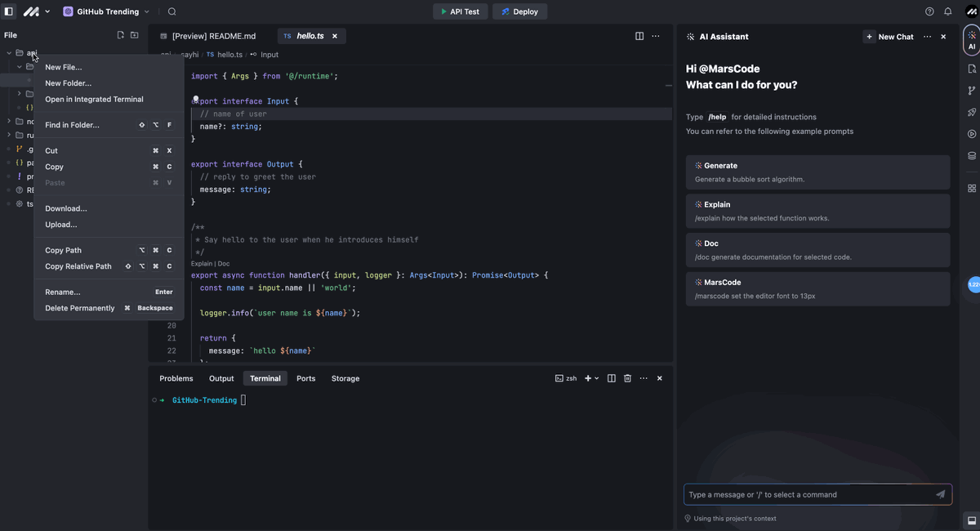Choose "Copy Relative Path" in context menu
Viewport: 980px width, 531px height.
(x=78, y=266)
